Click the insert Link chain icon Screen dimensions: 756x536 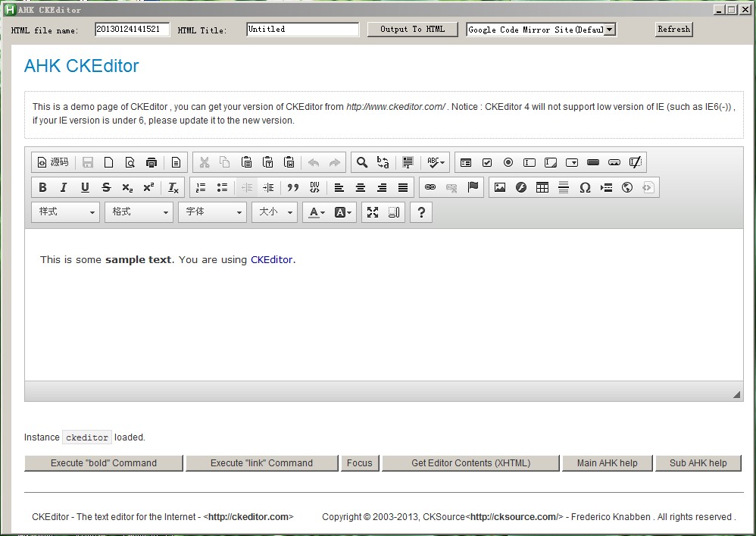click(430, 188)
